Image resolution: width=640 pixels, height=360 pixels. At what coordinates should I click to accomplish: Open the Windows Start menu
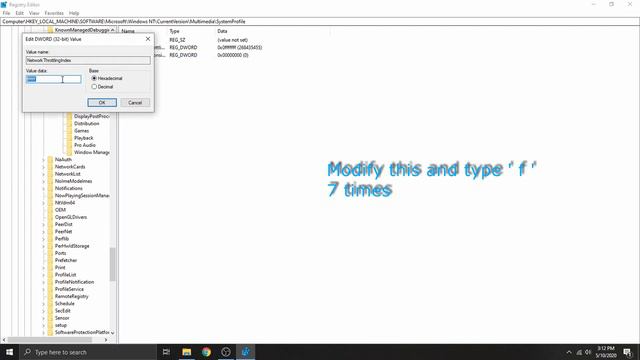[9, 352]
